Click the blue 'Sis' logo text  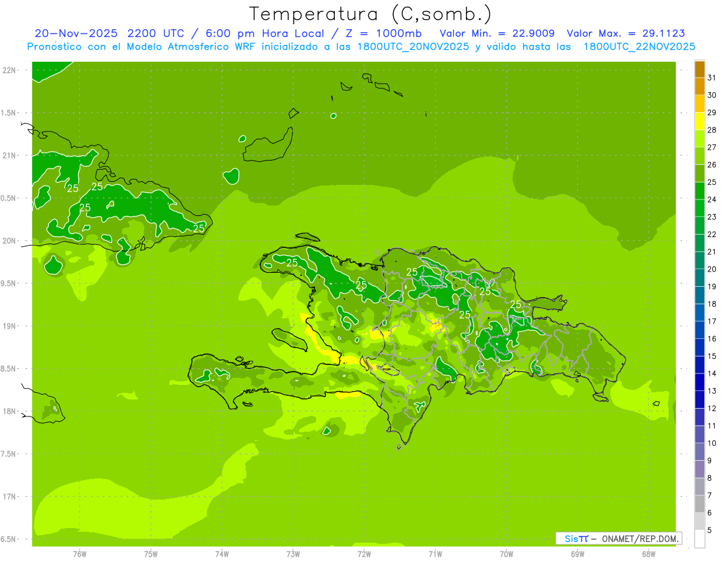(571, 538)
